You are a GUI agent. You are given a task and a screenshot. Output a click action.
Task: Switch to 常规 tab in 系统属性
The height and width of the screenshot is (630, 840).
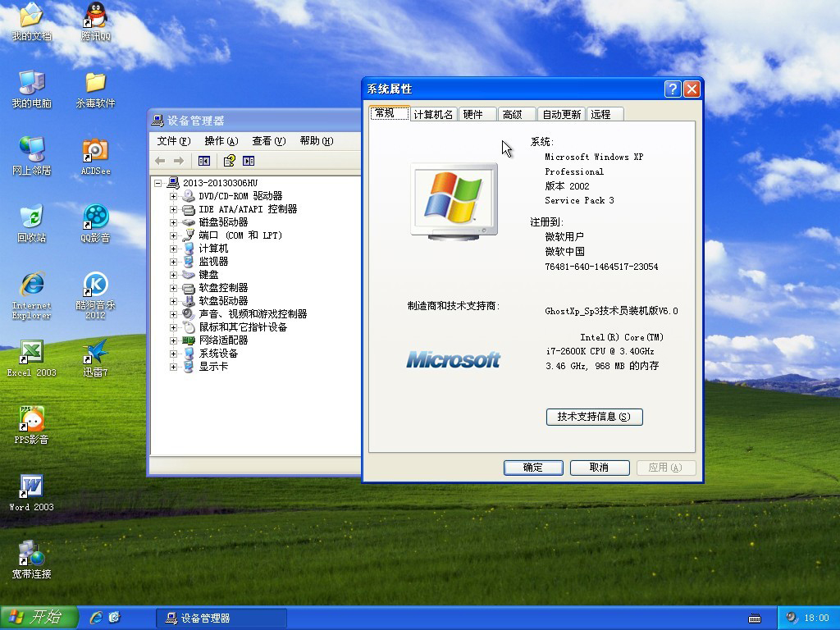click(x=390, y=113)
